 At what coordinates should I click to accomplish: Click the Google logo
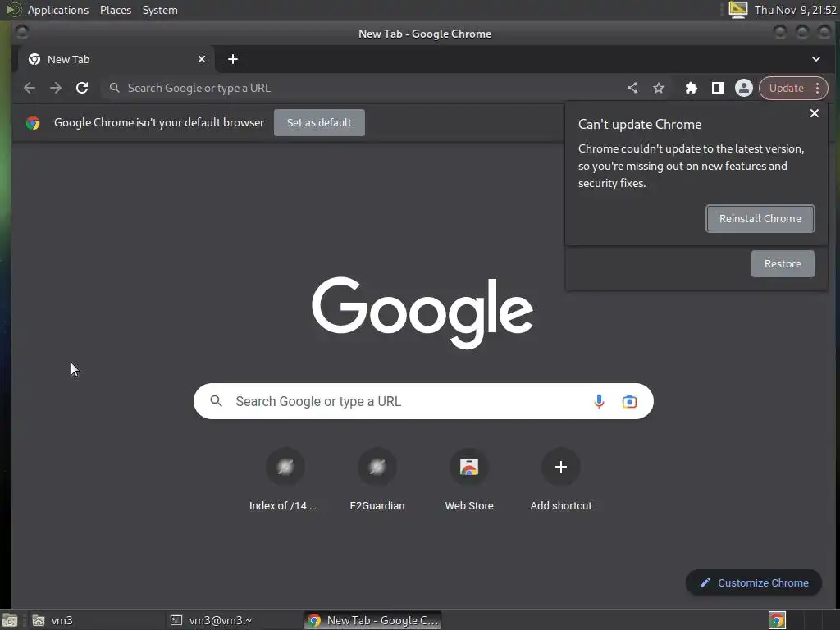pos(422,312)
